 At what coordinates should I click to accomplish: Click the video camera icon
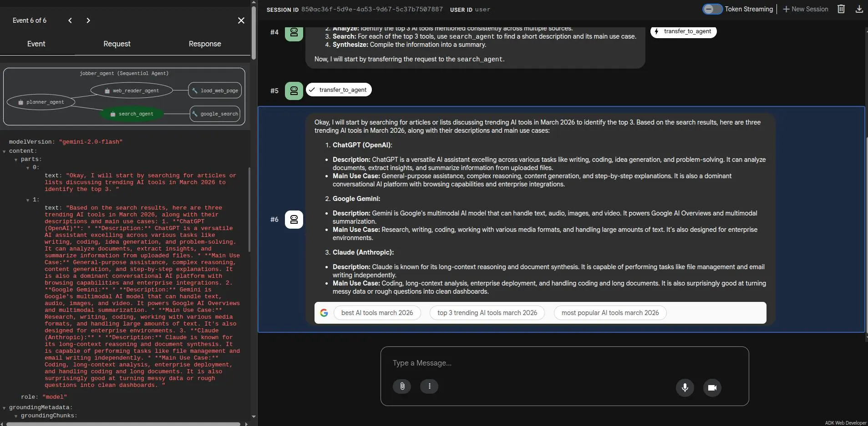point(712,388)
